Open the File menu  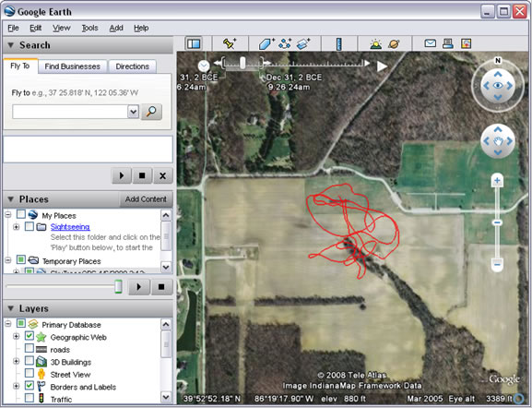tap(13, 28)
